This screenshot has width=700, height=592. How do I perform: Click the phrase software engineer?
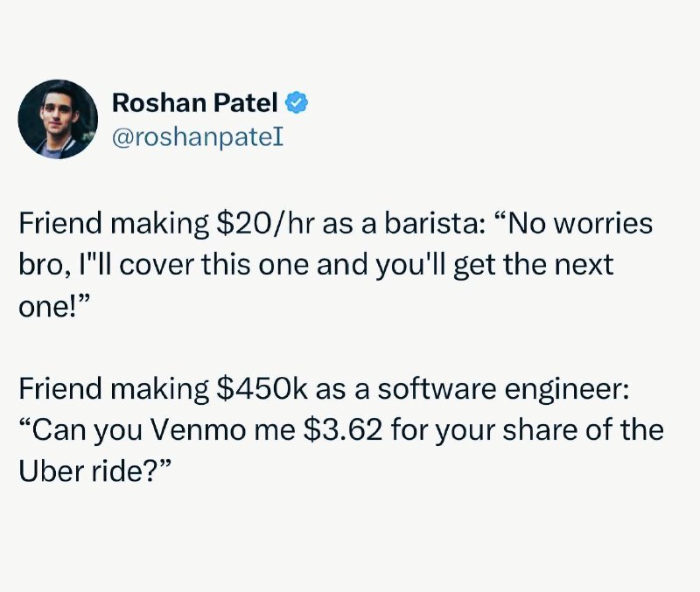503,390
